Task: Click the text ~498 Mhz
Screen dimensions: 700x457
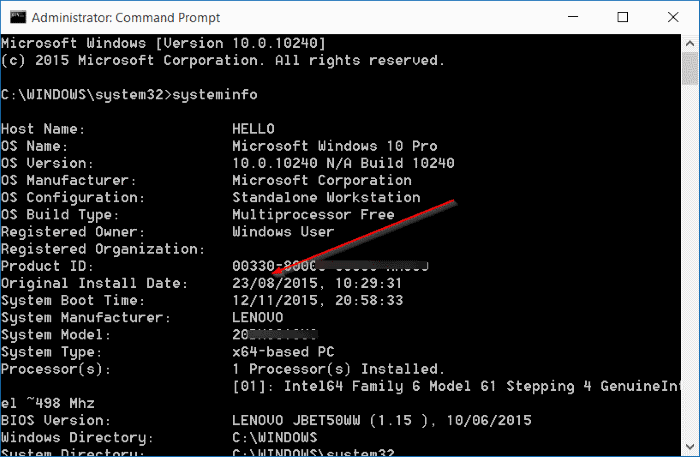Action: [60, 403]
